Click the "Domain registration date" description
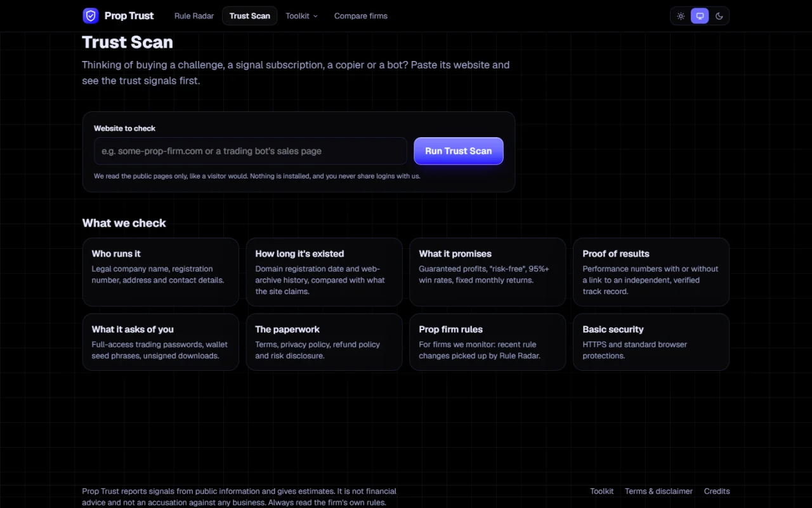The height and width of the screenshot is (508, 812). [320, 280]
